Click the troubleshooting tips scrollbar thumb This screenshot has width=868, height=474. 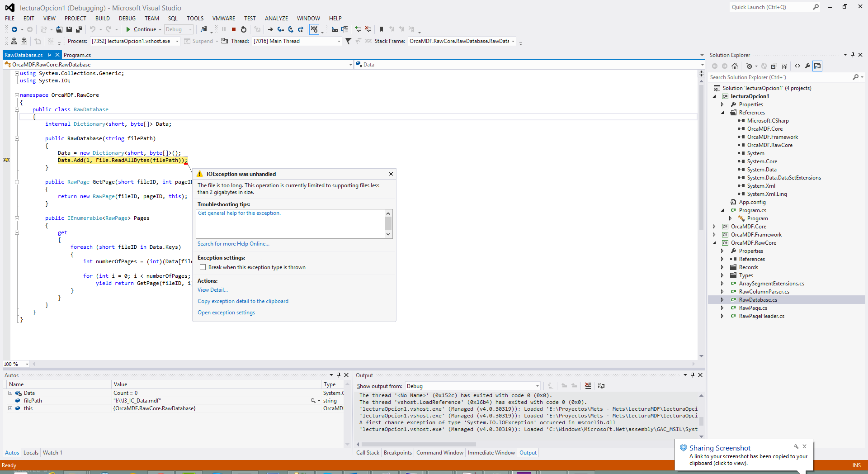click(388, 223)
